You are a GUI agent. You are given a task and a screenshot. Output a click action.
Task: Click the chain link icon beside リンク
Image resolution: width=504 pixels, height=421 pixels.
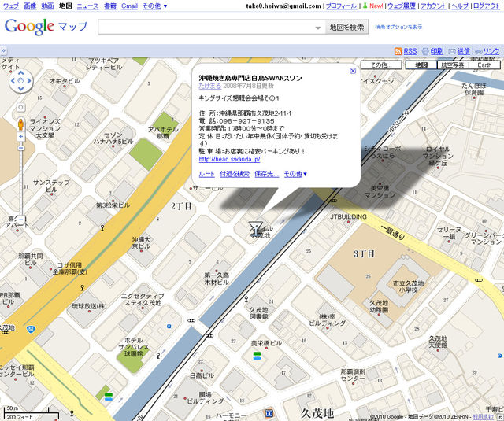coord(478,51)
